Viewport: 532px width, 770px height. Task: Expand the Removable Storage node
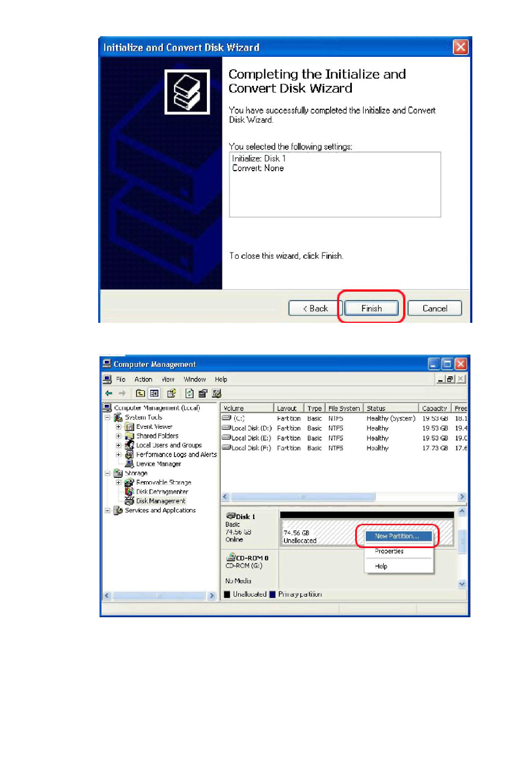click(x=118, y=482)
